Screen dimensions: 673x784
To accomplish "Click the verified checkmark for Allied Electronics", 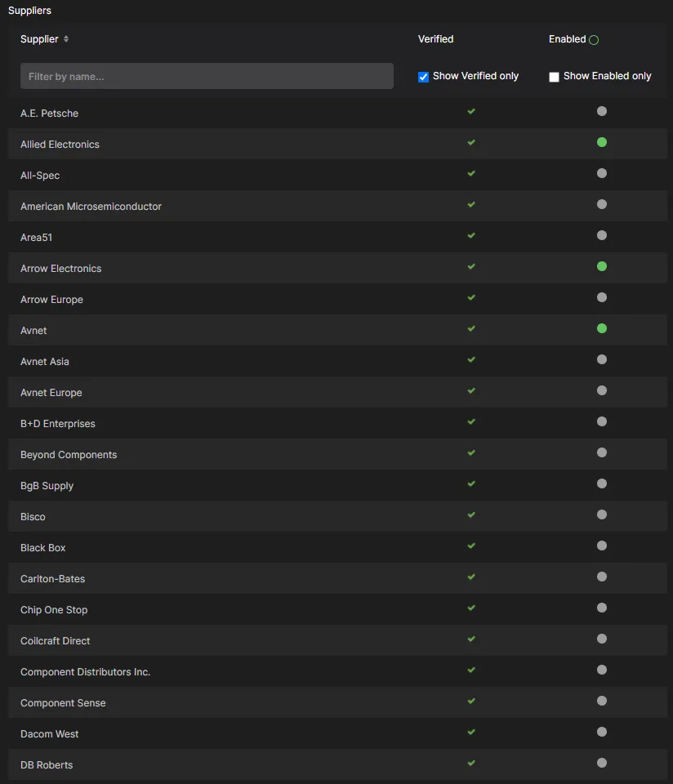I will (471, 142).
